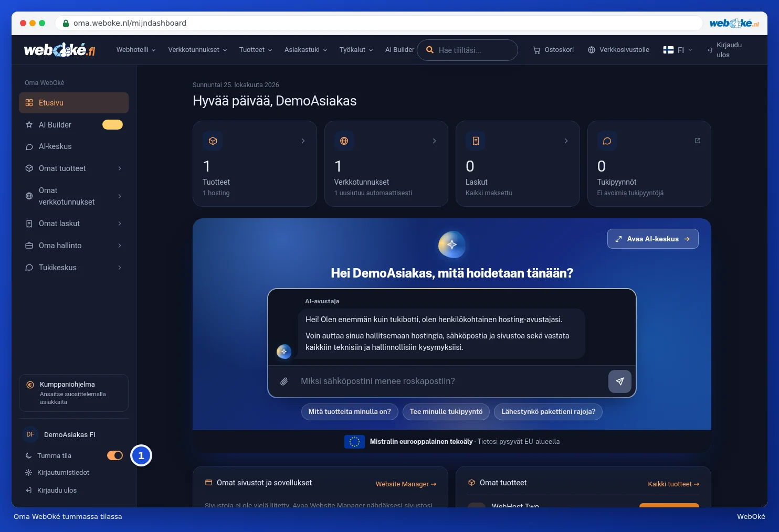Click the Avaa AI-keskus button

click(x=652, y=239)
